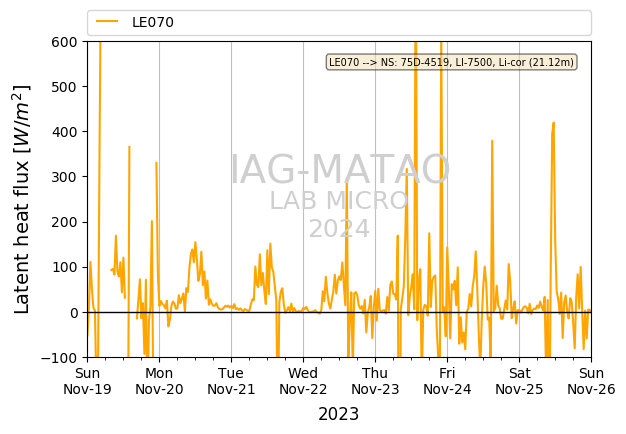
Task: Click the Latent heat flux axis title
Action: (22, 199)
